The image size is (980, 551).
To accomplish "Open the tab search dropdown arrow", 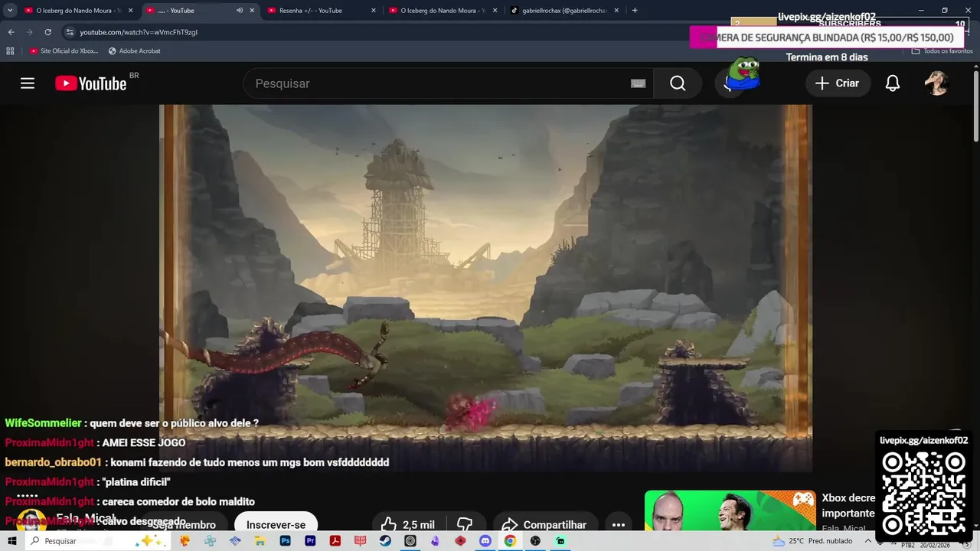I will pyautogui.click(x=10, y=10).
